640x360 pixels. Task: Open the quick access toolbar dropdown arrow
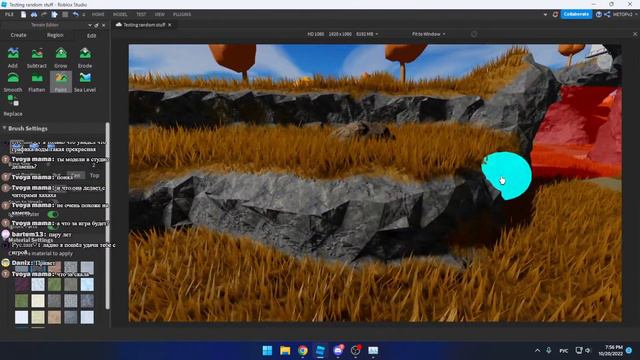[x=84, y=14]
